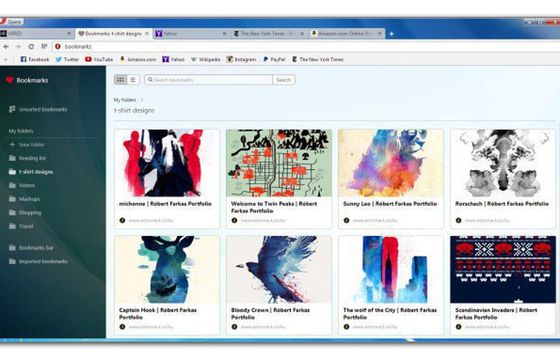Close the New York Times tab
This screenshot has width=560, height=360.
[302, 34]
